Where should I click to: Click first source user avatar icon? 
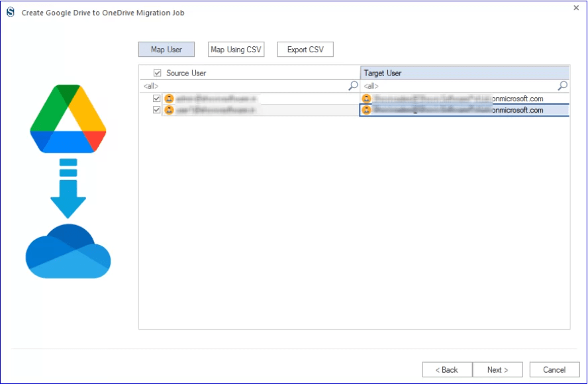click(169, 99)
